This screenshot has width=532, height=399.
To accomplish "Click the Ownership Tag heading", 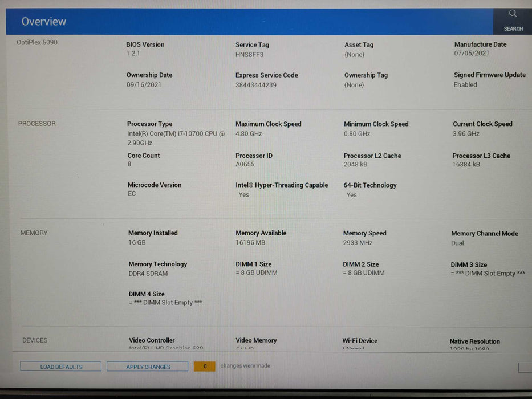I will click(366, 75).
